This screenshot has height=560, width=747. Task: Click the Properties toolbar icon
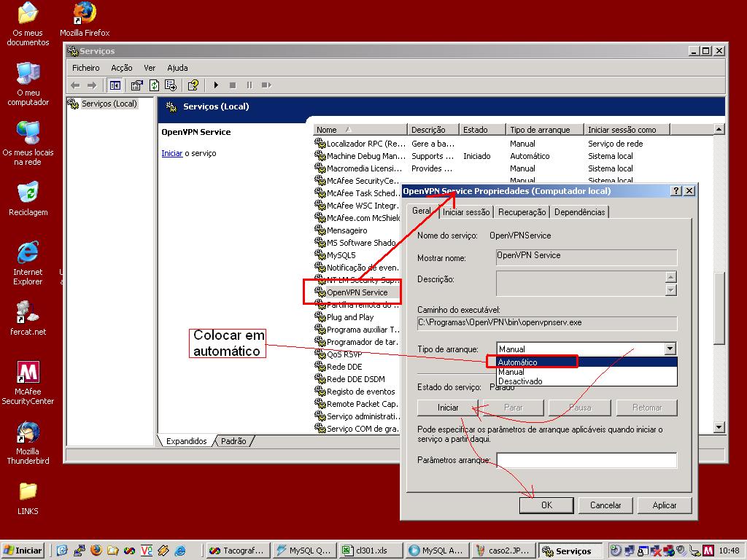pos(138,85)
